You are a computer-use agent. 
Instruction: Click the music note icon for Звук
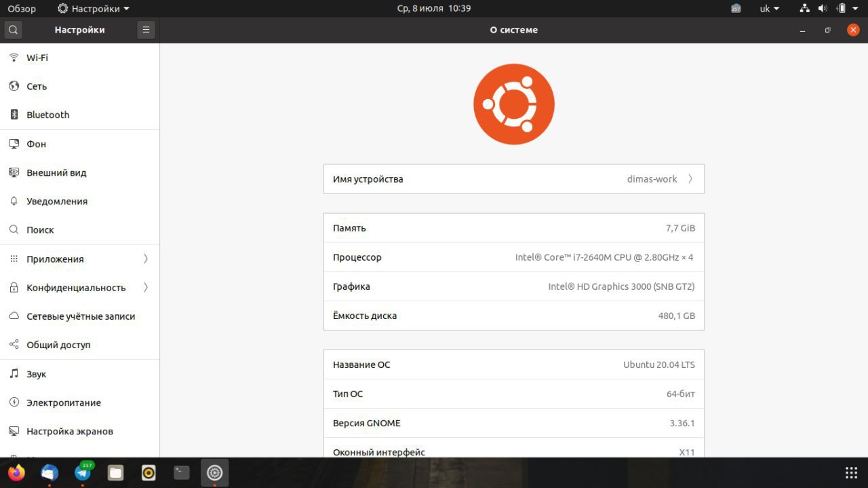pyautogui.click(x=14, y=374)
